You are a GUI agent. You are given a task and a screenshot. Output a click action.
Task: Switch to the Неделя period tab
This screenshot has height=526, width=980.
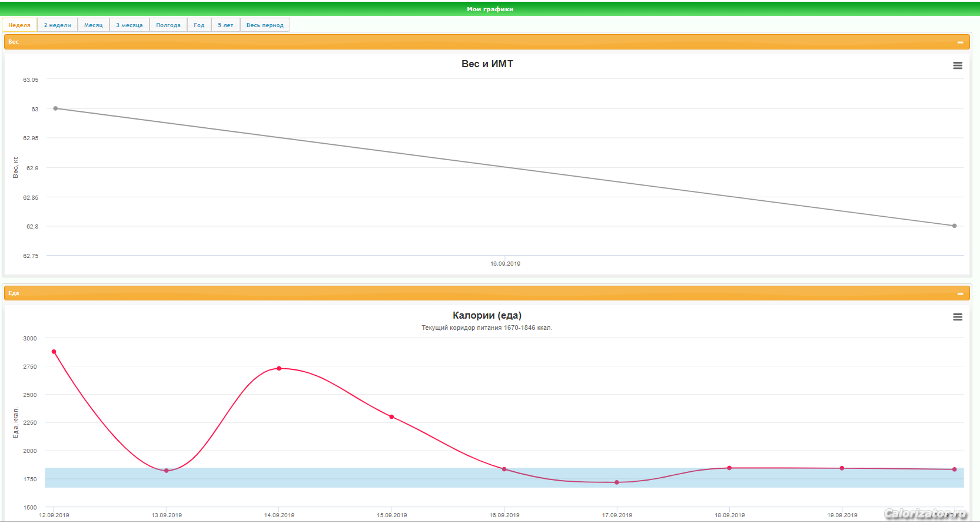pyautogui.click(x=19, y=25)
